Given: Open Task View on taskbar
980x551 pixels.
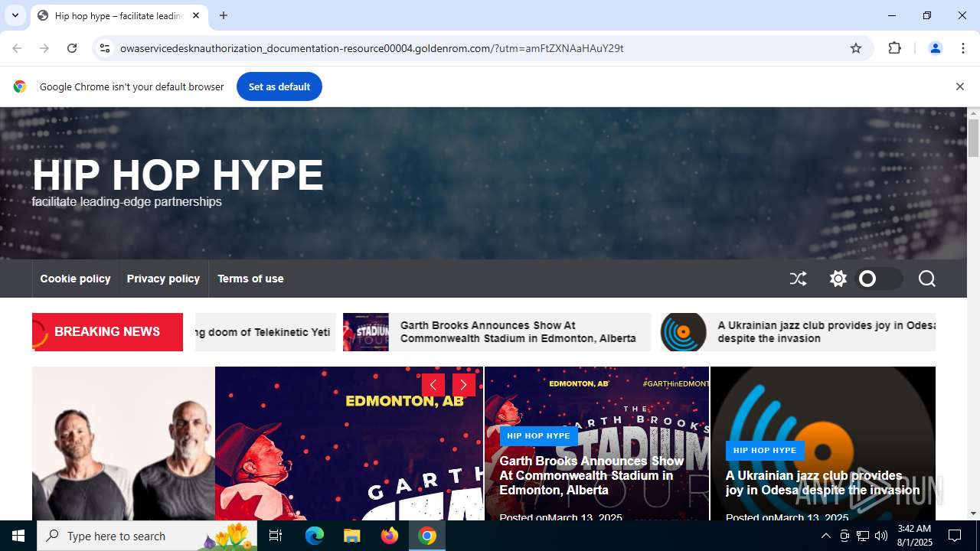Looking at the screenshot, I should tap(276, 536).
